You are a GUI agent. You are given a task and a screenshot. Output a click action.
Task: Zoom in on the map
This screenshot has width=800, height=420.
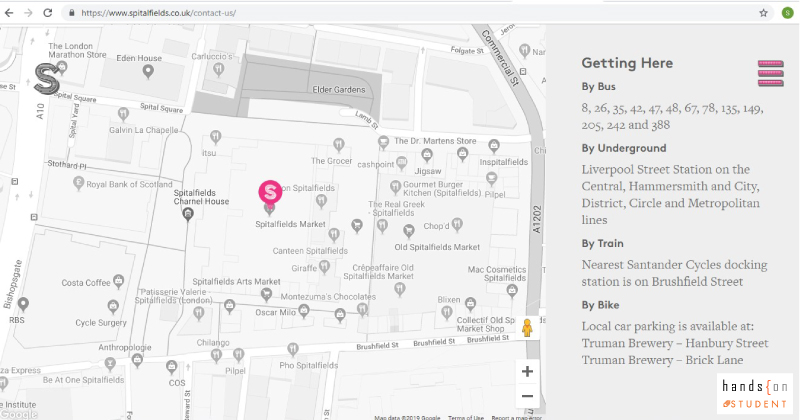[527, 371]
